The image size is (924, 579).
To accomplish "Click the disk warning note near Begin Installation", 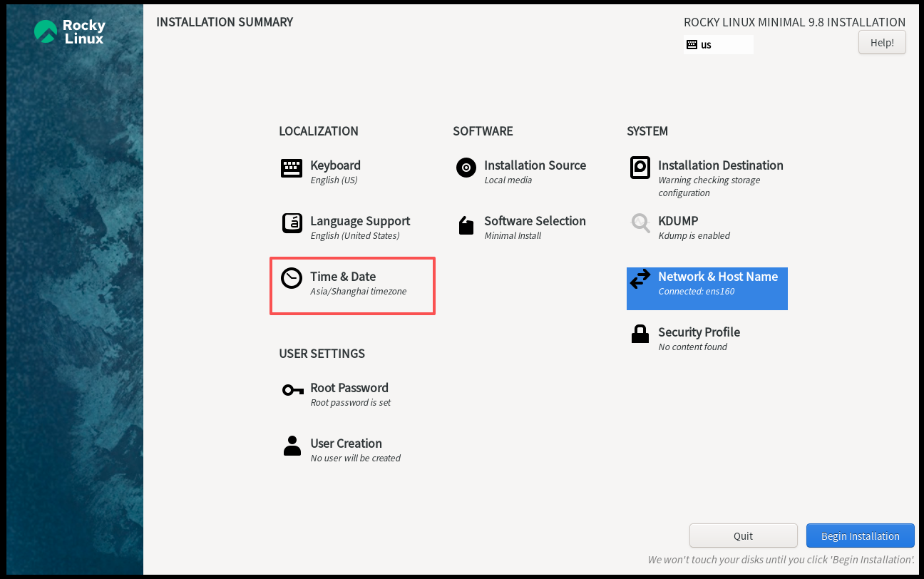I will coord(781,560).
